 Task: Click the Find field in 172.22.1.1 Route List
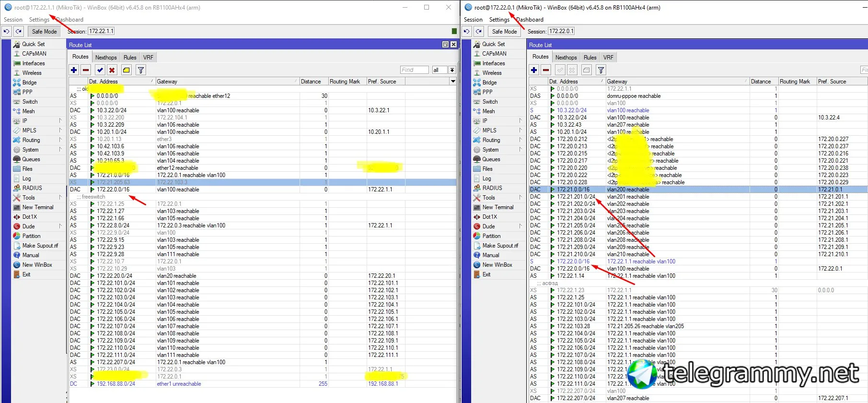pos(415,70)
